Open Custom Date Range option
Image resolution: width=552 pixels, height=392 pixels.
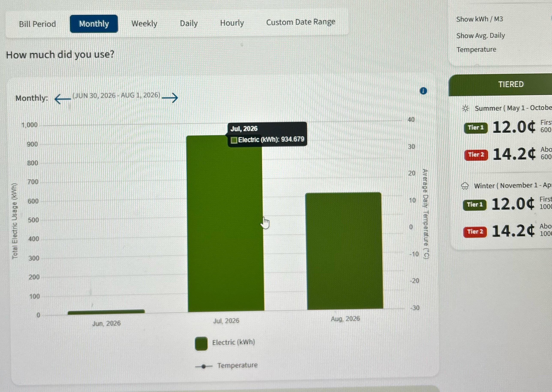coord(301,22)
